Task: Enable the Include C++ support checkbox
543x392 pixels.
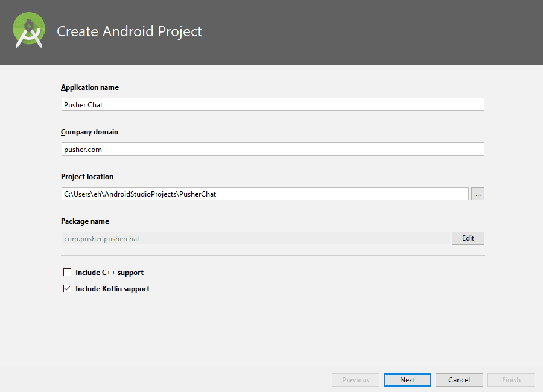Action: coord(67,272)
